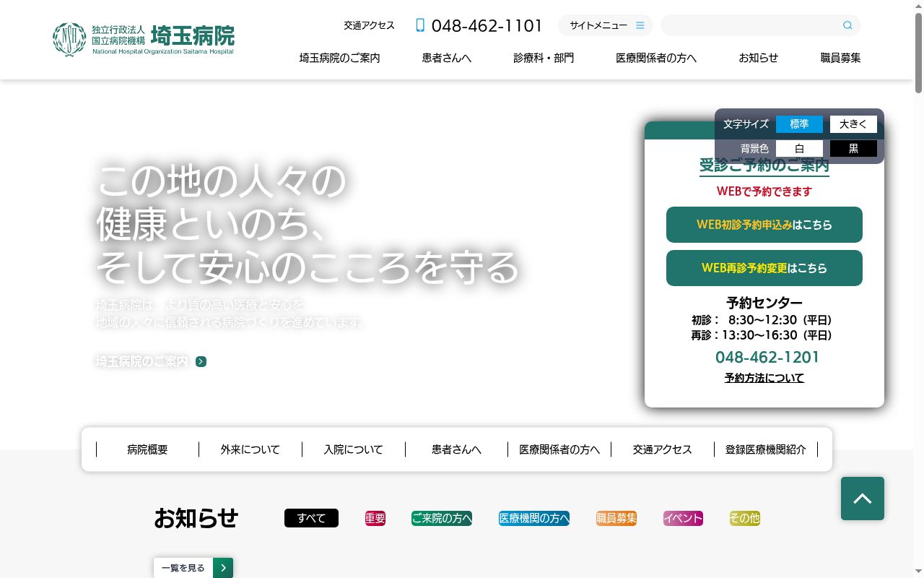
Task: Click the search magnifier icon
Action: [x=847, y=25]
